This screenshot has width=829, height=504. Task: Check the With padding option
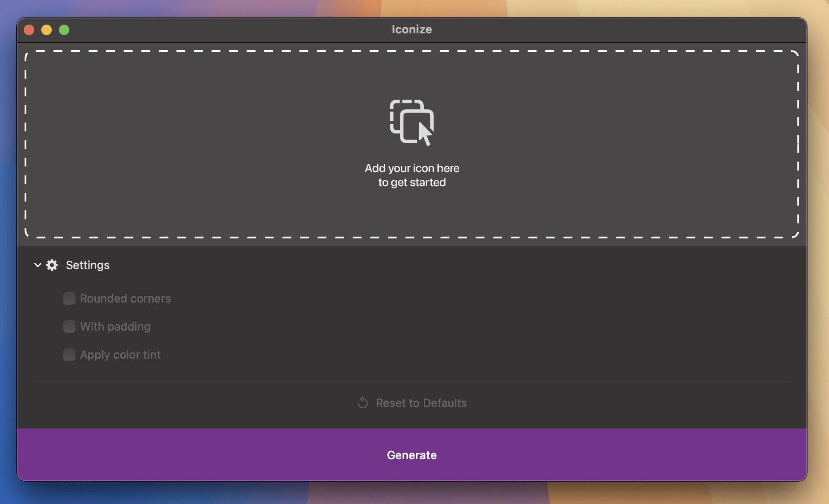point(69,327)
